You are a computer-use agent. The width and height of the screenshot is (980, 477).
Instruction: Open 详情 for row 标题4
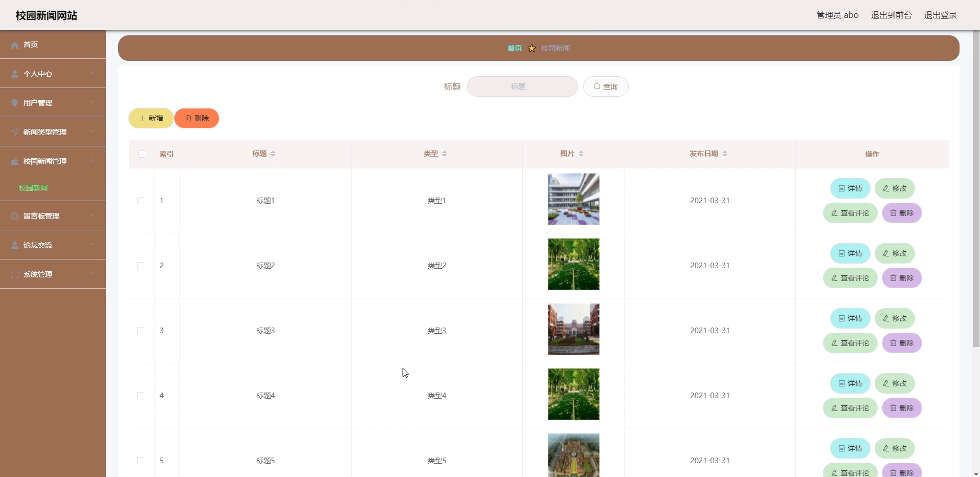(850, 383)
